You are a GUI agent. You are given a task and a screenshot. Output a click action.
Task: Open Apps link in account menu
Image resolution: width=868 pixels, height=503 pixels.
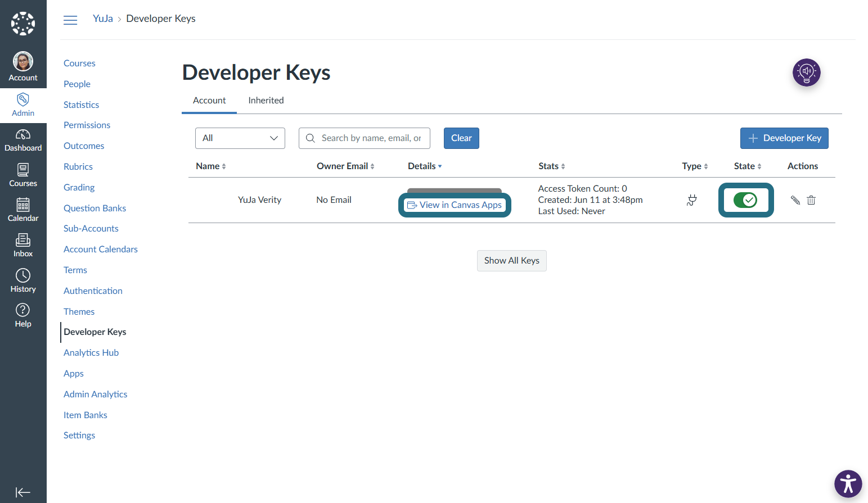[x=74, y=374]
